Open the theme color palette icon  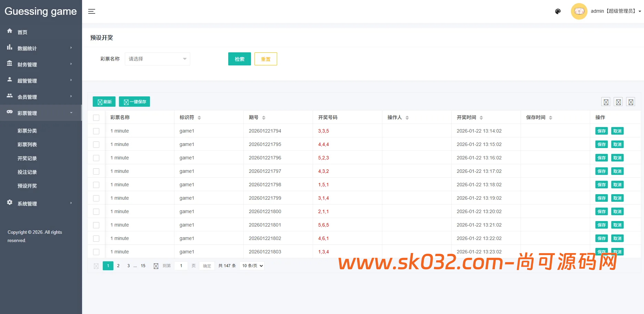558,11
